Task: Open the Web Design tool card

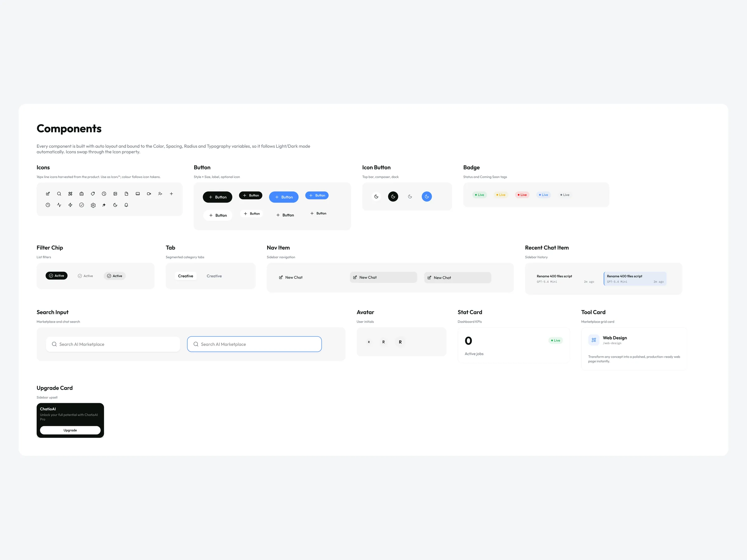Action: click(x=634, y=349)
